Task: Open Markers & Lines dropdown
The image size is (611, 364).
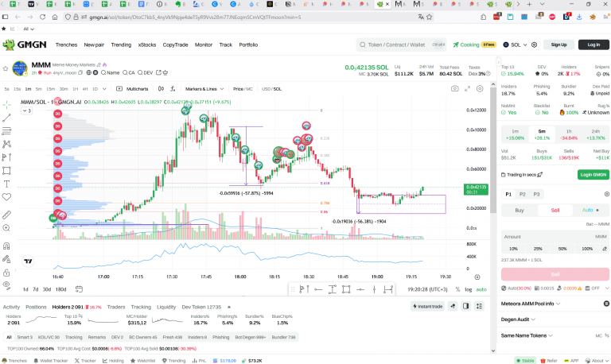Action: point(204,89)
